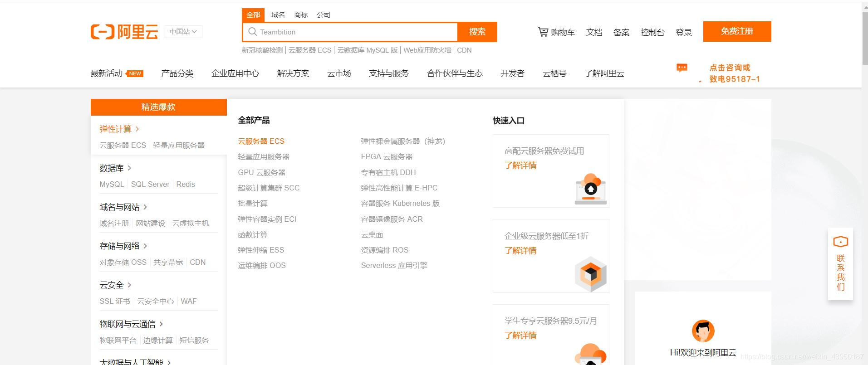Screen dimensions: 868x365
Task: Click 云数据库 MySQL 版 hot search link
Action: click(x=368, y=50)
